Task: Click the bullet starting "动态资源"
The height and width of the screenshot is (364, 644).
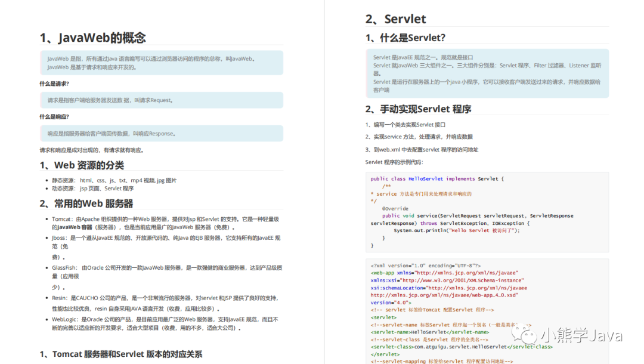Action: point(92,189)
